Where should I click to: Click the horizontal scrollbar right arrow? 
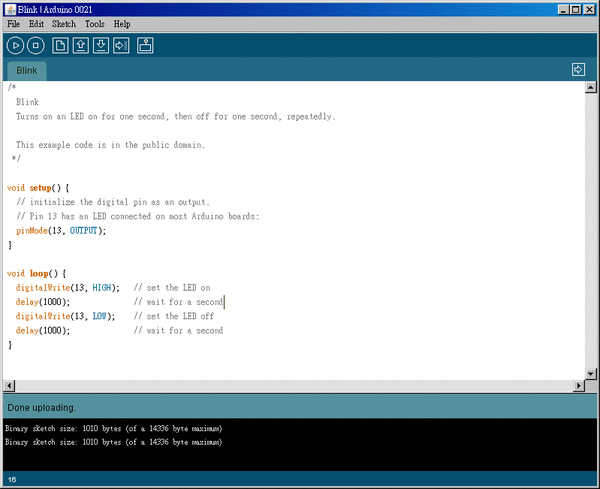coord(579,386)
